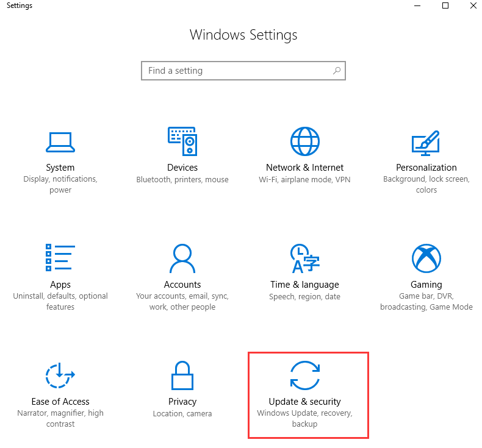This screenshot has height=448, width=482.
Task: Close the Settings window
Action: (473, 5)
